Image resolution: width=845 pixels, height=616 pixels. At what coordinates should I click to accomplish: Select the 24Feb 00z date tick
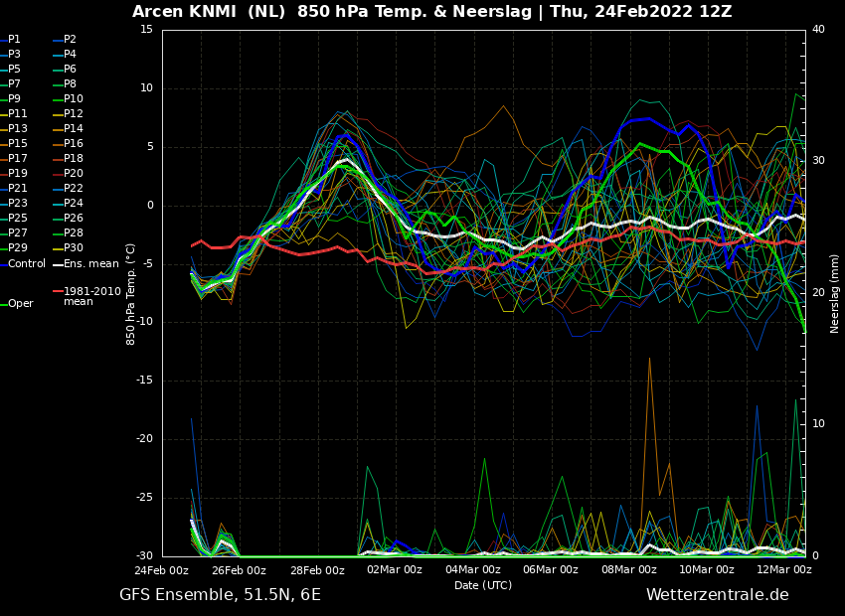point(162,570)
